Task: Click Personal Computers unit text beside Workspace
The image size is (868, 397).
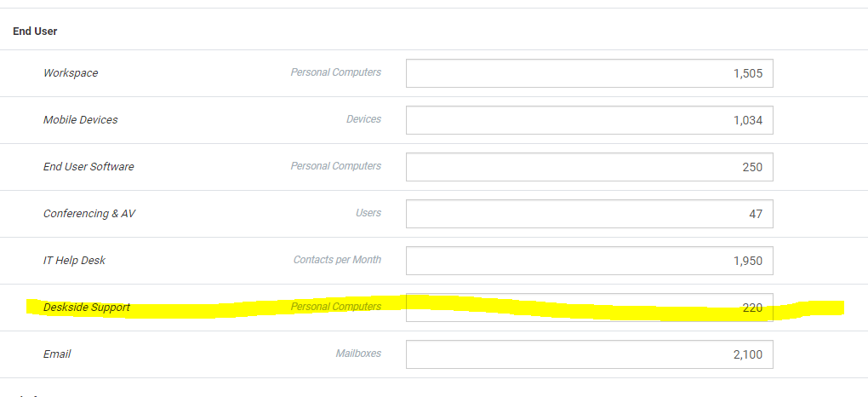Action: [x=336, y=72]
